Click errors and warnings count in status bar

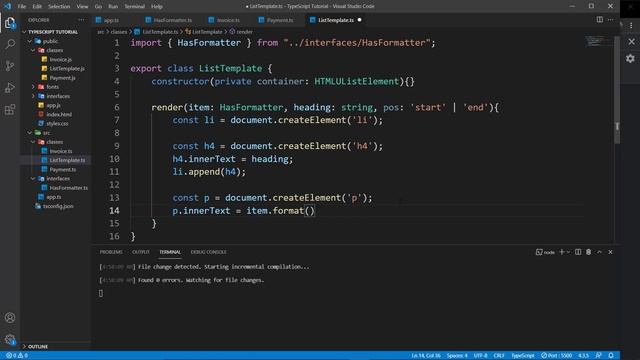[x=17, y=356]
